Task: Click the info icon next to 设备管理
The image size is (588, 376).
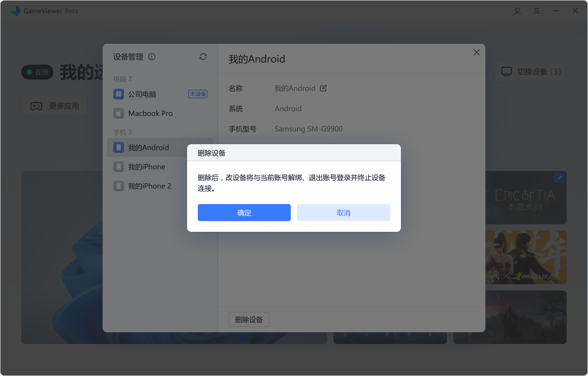Action: pos(152,57)
